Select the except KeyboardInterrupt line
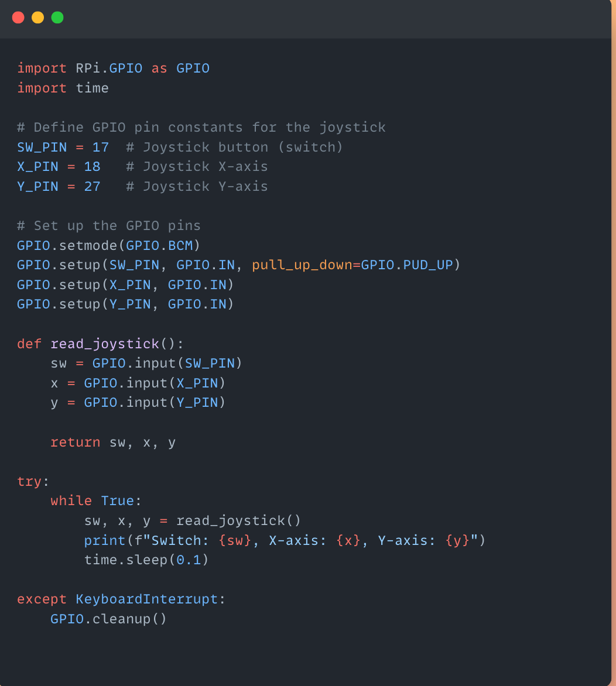 [120, 599]
